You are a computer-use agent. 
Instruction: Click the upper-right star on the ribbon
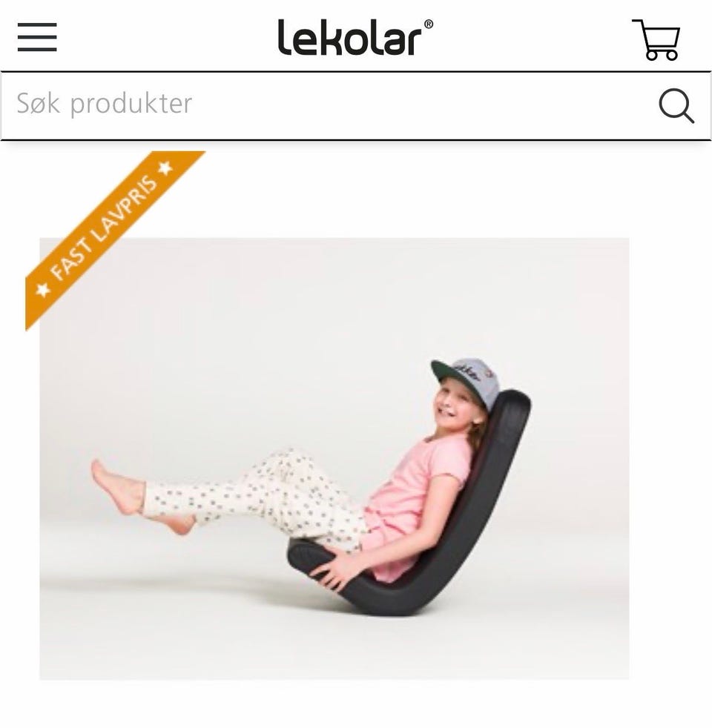pos(165,168)
